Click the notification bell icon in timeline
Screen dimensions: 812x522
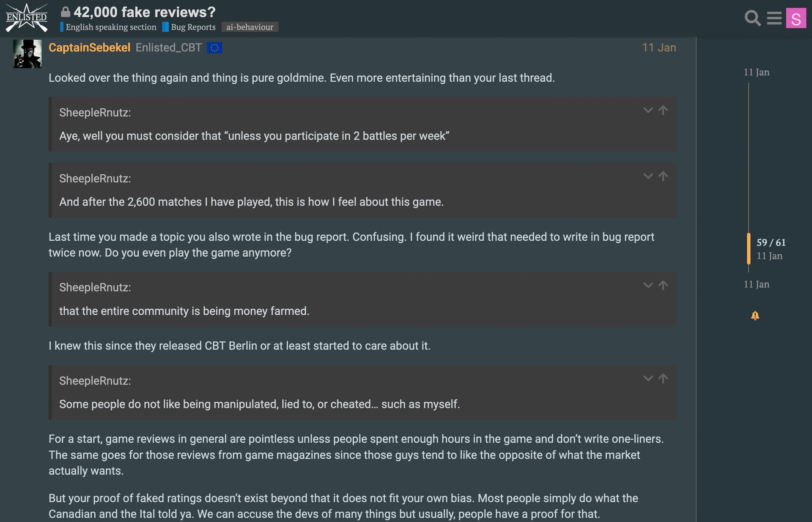pyautogui.click(x=755, y=316)
